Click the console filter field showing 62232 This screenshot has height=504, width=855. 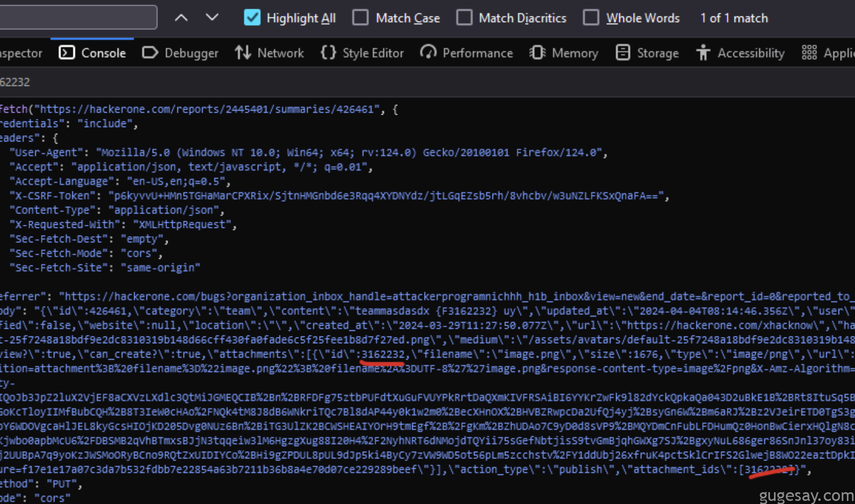pos(427,82)
